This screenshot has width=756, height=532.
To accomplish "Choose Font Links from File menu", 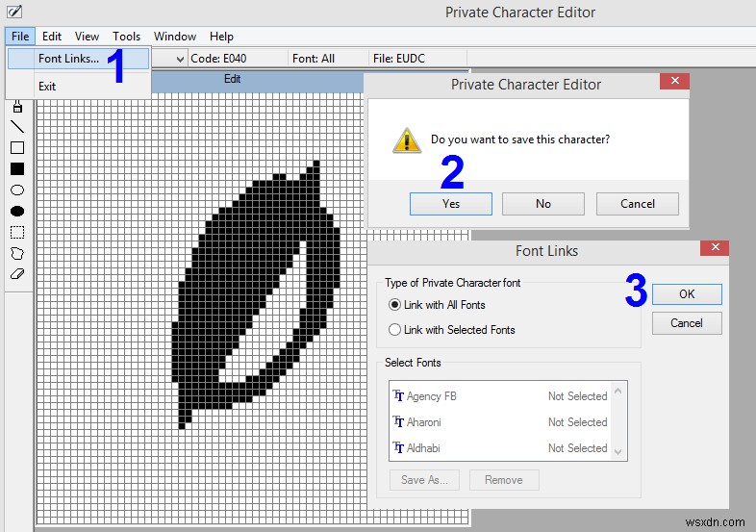I will click(79, 59).
